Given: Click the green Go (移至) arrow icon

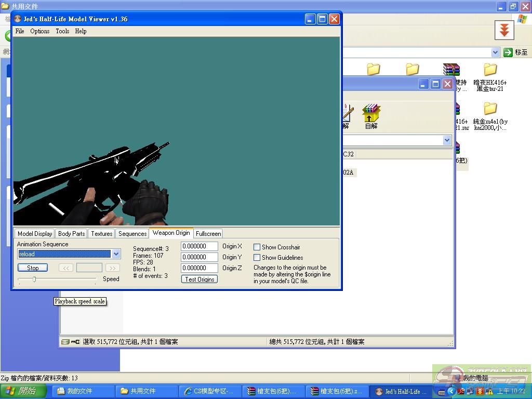Looking at the screenshot, I should click(x=508, y=52).
